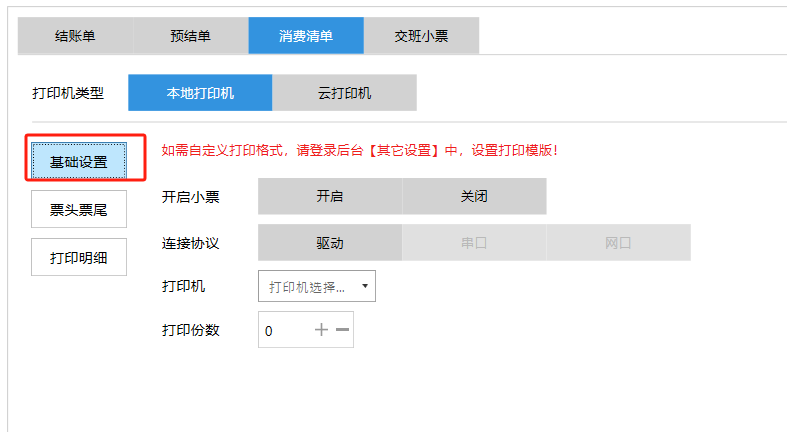The width and height of the screenshot is (787, 432).
Task: Select 驱动 as the connection protocol
Action: point(330,243)
